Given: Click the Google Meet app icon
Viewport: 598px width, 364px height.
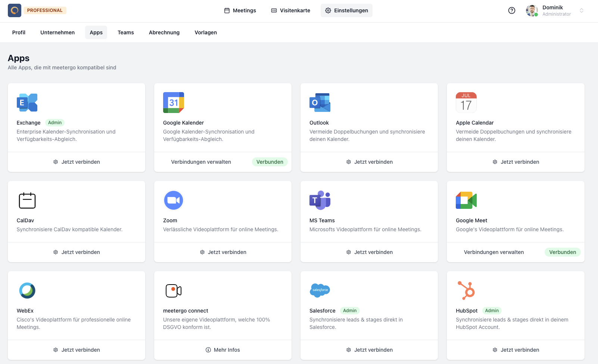Looking at the screenshot, I should [466, 200].
